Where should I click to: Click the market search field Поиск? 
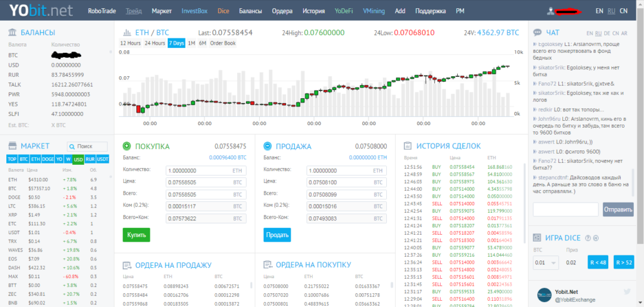[x=87, y=147]
